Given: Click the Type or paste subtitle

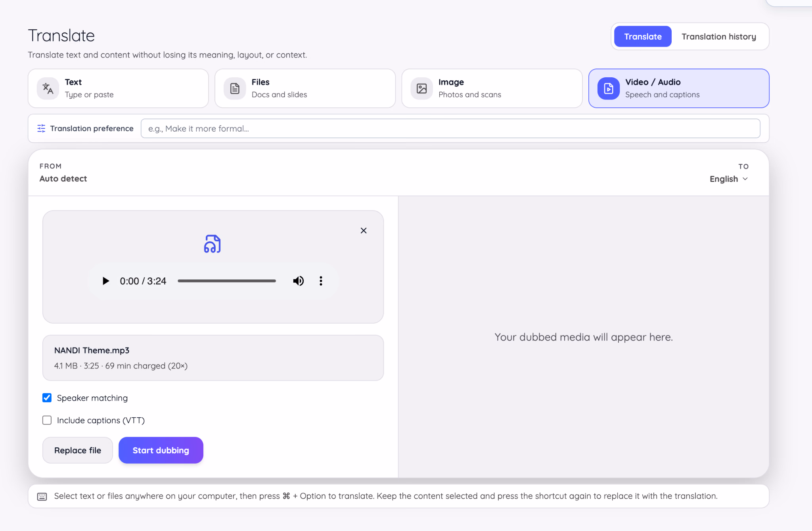Looking at the screenshot, I should coord(89,95).
